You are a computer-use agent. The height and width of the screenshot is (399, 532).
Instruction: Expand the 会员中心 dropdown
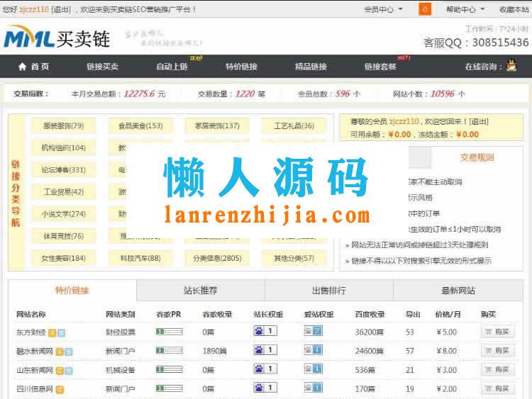[383, 9]
